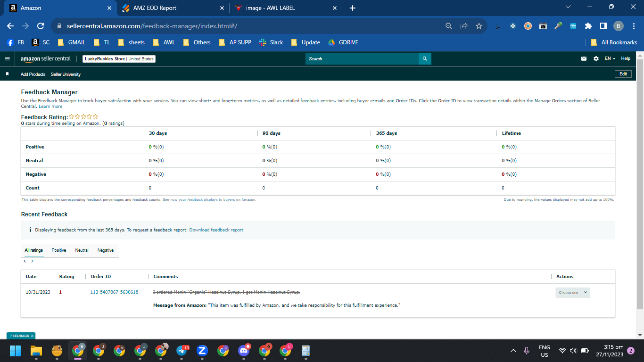The height and width of the screenshot is (362, 644).
Task: Switch to the AMZ EOD Report tab
Action: (172, 8)
